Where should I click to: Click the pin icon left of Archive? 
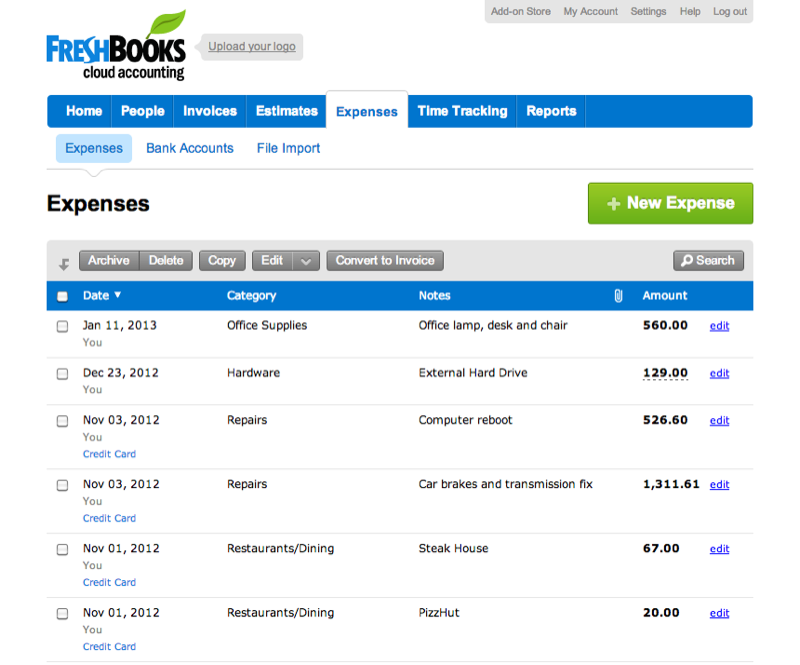[62, 260]
